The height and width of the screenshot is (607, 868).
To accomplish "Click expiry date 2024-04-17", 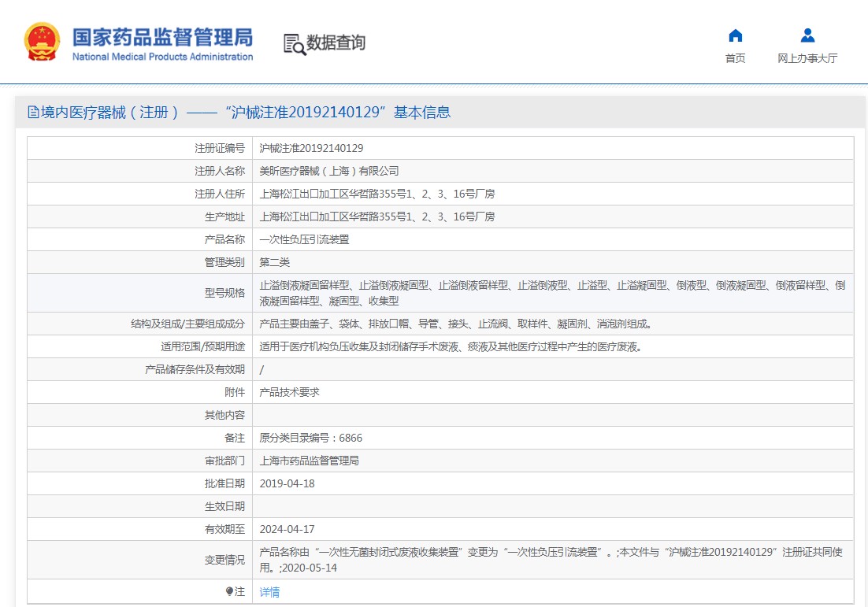I will [x=287, y=529].
